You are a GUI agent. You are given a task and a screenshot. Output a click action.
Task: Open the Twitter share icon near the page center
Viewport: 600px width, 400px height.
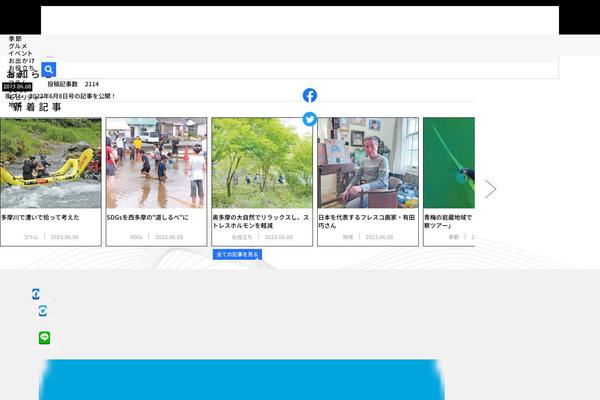coord(310,119)
